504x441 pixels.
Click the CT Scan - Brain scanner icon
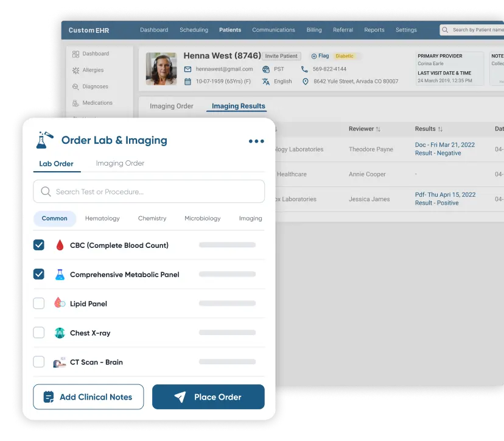pyautogui.click(x=60, y=362)
